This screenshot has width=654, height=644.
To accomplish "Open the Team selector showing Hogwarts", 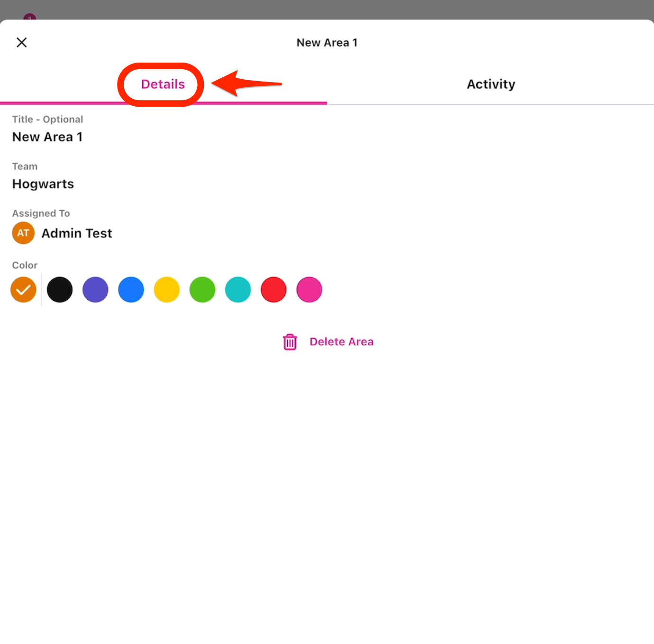I will coord(43,184).
